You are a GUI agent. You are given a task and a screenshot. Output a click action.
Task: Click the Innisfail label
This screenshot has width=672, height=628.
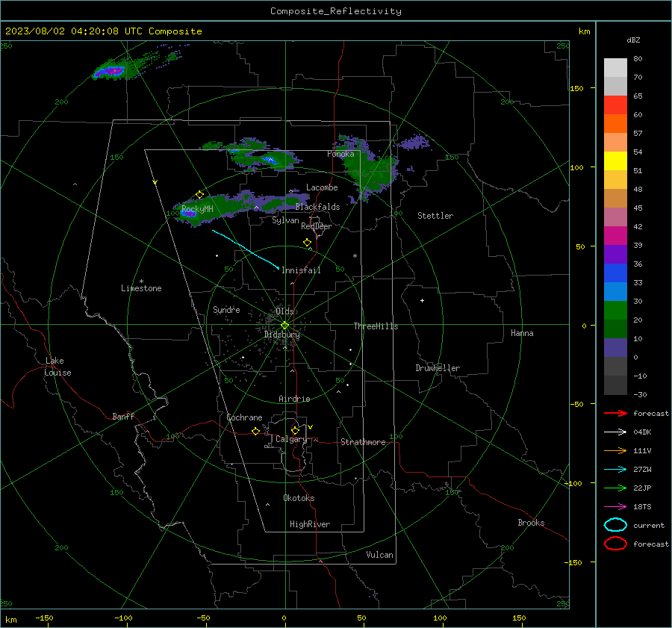click(x=301, y=270)
